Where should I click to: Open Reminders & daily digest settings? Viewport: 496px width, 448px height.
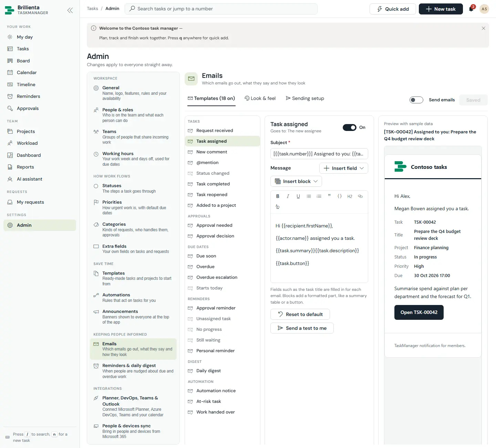point(133,371)
